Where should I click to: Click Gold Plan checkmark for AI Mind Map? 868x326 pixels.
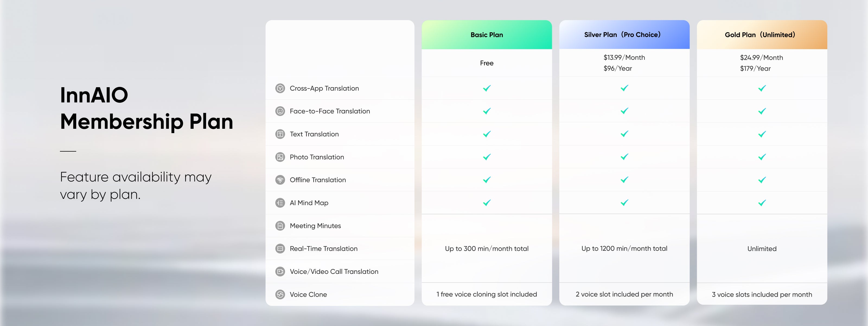[762, 203]
